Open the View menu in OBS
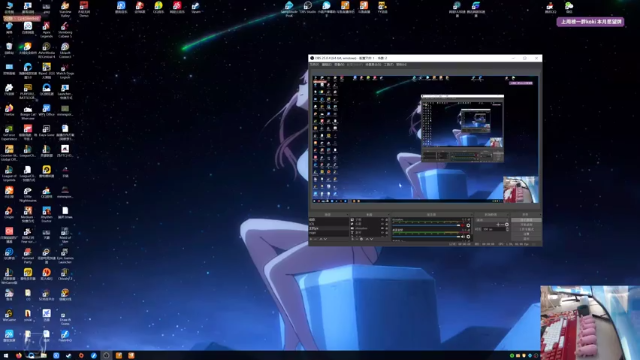Viewport: 640px width, 360px height. pos(339,64)
